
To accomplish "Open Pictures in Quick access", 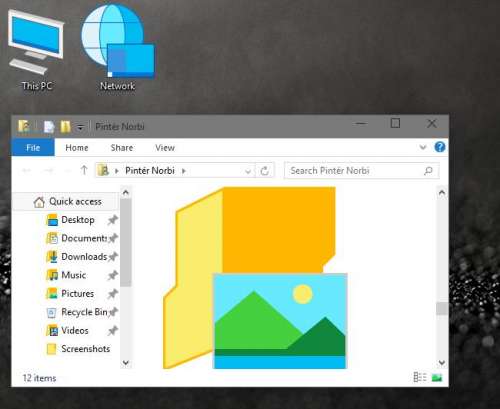I will [x=71, y=294].
